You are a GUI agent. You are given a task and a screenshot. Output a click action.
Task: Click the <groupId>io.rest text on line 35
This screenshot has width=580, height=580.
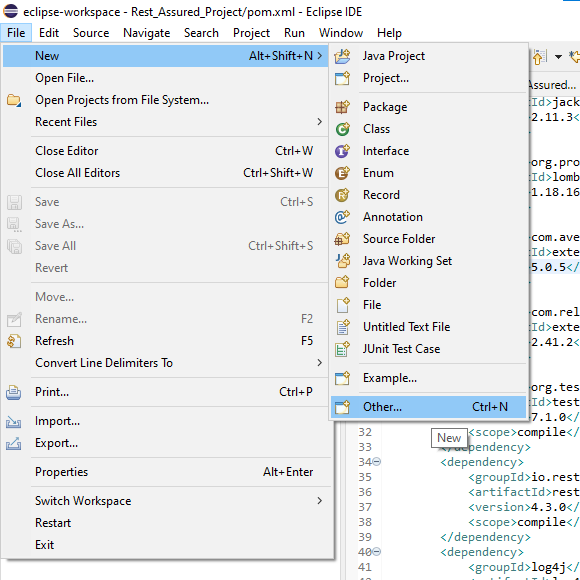(x=523, y=477)
